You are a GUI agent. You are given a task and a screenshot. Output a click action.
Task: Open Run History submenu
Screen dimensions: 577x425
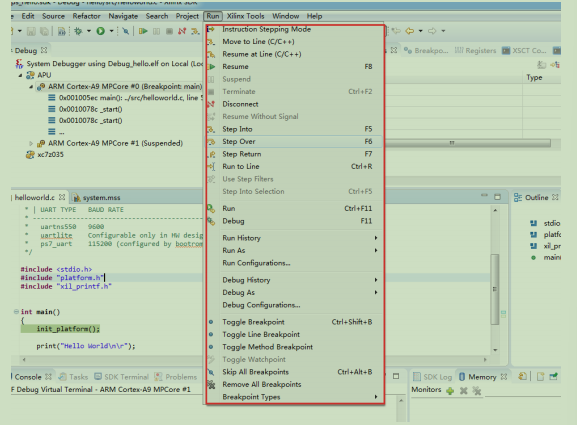coord(294,238)
